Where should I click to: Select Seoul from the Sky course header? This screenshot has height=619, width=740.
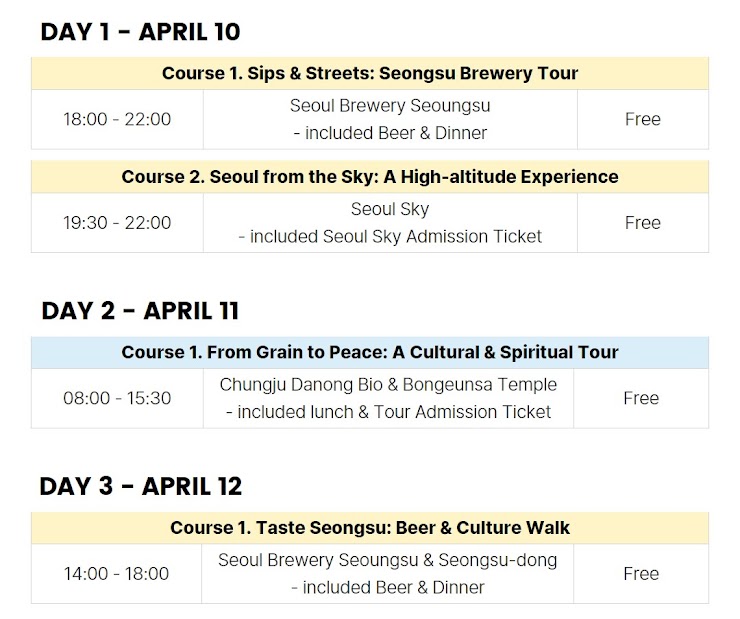click(x=370, y=176)
